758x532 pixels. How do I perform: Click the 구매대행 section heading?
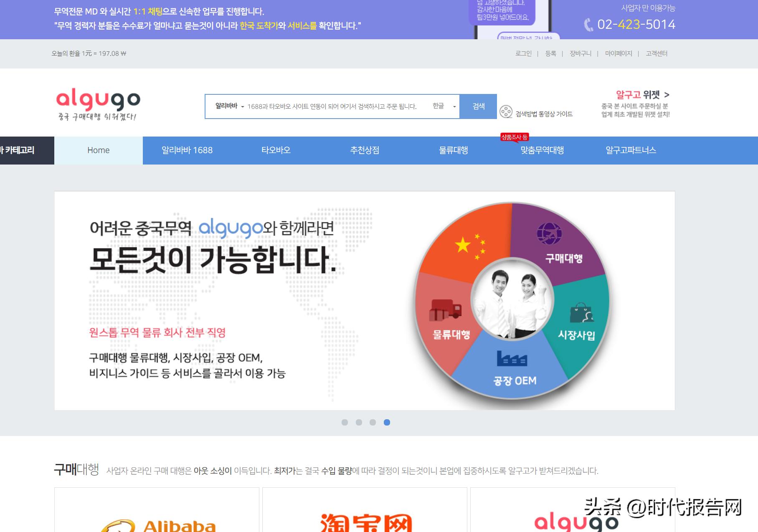[76, 469]
